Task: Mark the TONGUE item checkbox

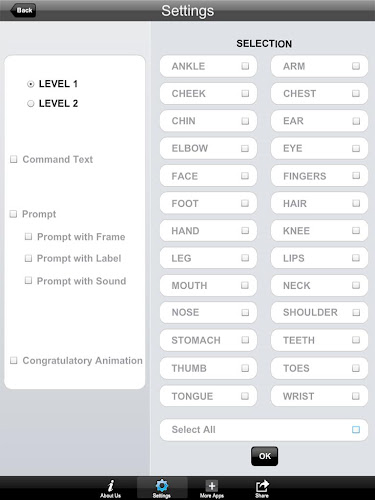Action: tap(245, 396)
